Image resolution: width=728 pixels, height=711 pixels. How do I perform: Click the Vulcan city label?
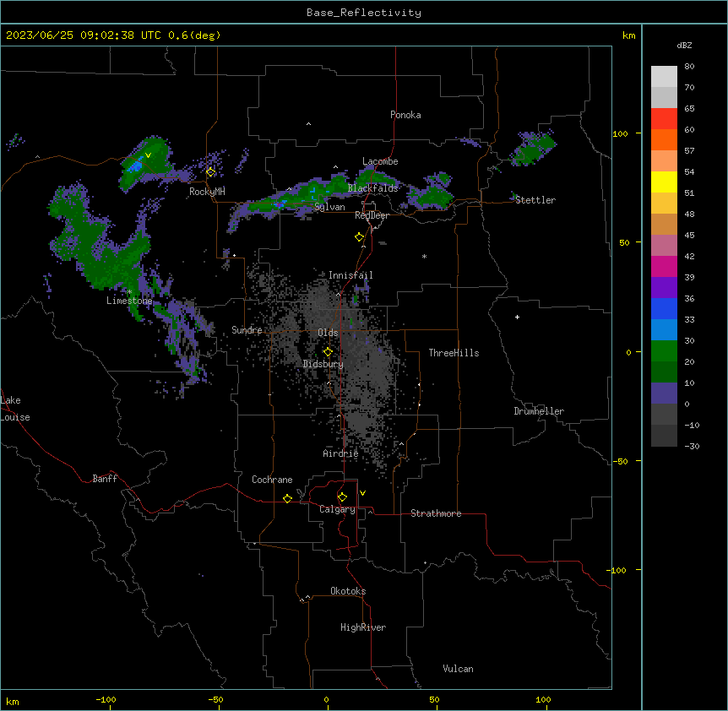click(x=458, y=669)
